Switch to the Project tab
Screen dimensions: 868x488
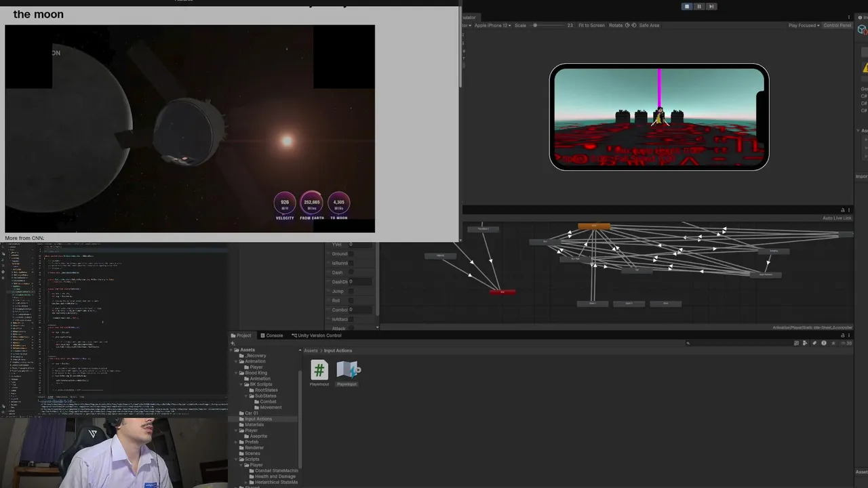point(241,335)
